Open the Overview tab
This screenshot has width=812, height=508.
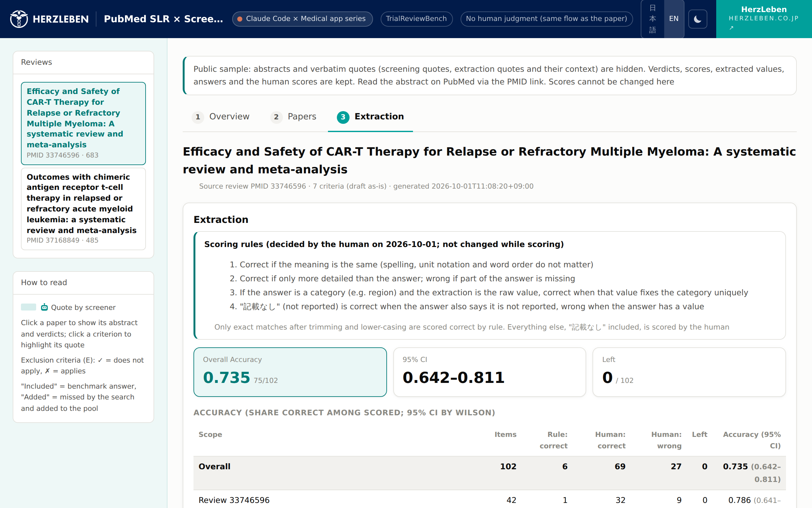click(x=221, y=117)
